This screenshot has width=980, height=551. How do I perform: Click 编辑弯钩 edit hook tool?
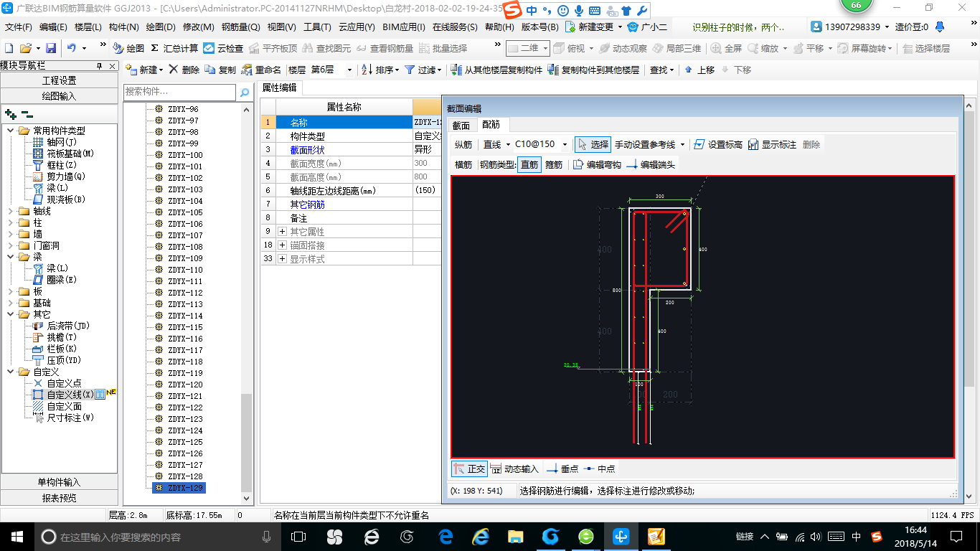598,164
